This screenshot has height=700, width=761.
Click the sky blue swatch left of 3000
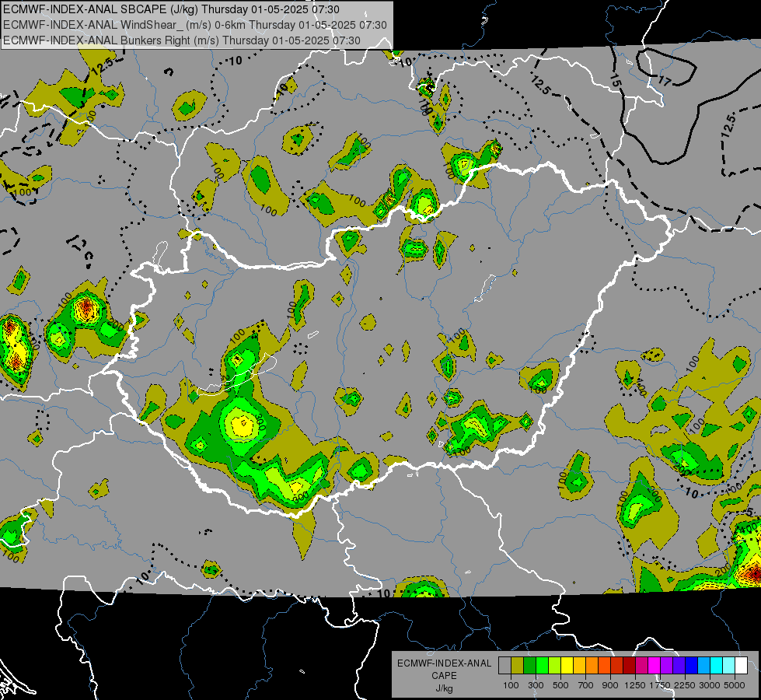pyautogui.click(x=703, y=666)
